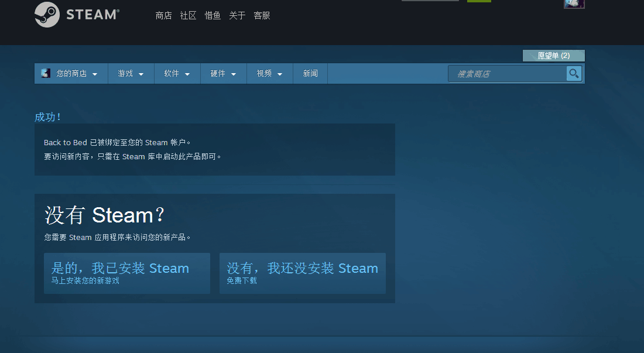Click the 'Back to Bed 已被绑定至您的 Steam 帐户' text
The height and width of the screenshot is (353, 644).
(117, 142)
